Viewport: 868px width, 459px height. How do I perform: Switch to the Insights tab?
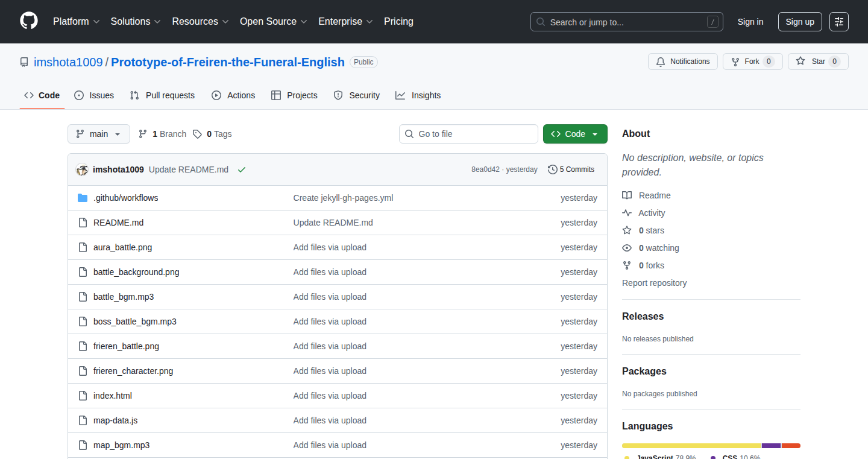418,95
